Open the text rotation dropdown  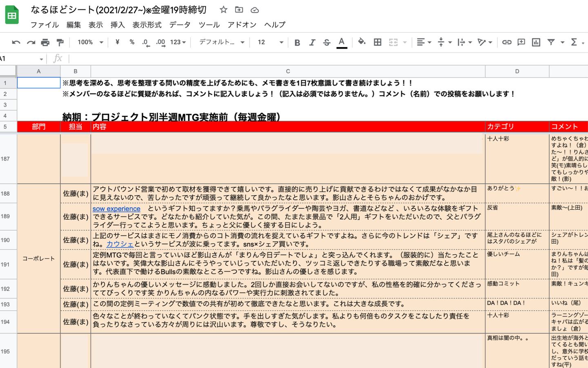tap(485, 42)
